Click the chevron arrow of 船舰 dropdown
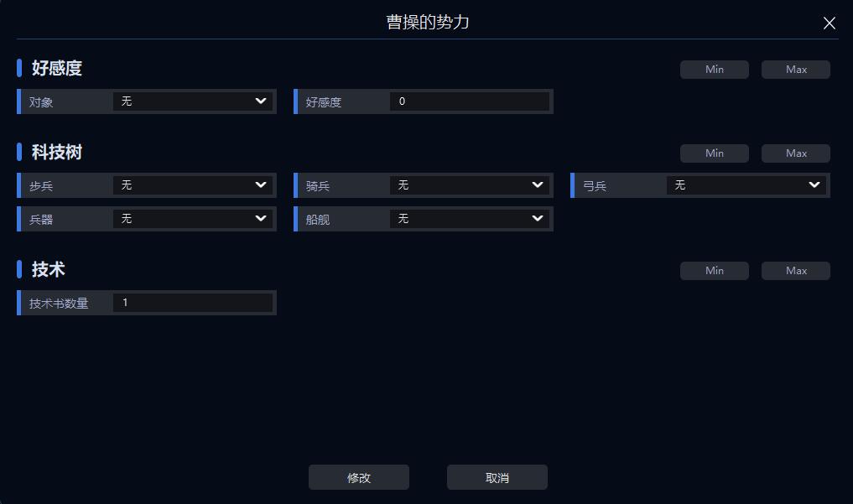Image resolution: width=853 pixels, height=504 pixels. tap(538, 218)
